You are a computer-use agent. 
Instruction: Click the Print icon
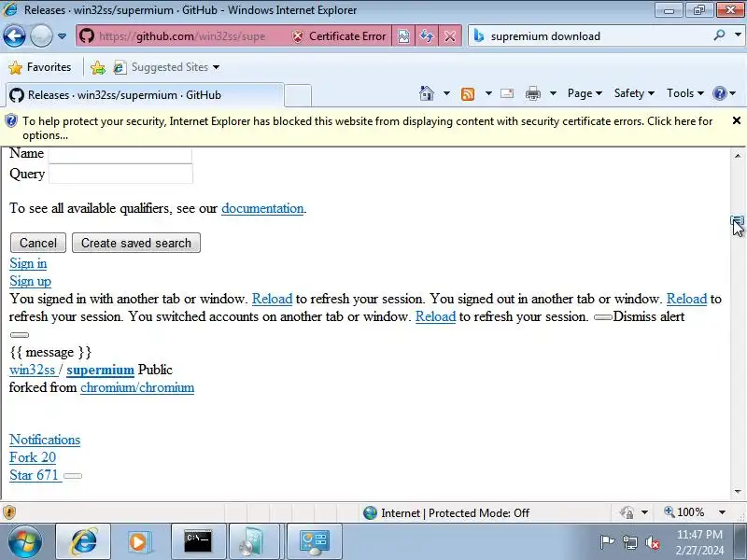tap(532, 94)
